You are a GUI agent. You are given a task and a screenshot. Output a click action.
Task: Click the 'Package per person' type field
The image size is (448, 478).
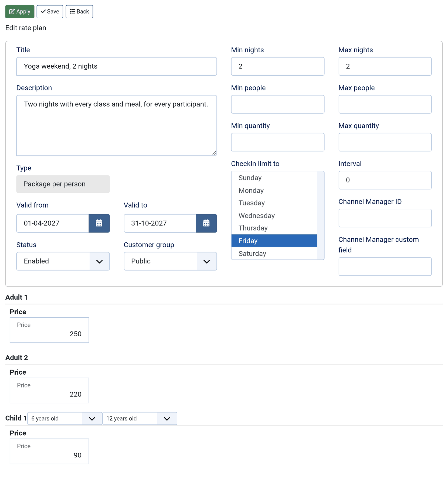pyautogui.click(x=63, y=184)
